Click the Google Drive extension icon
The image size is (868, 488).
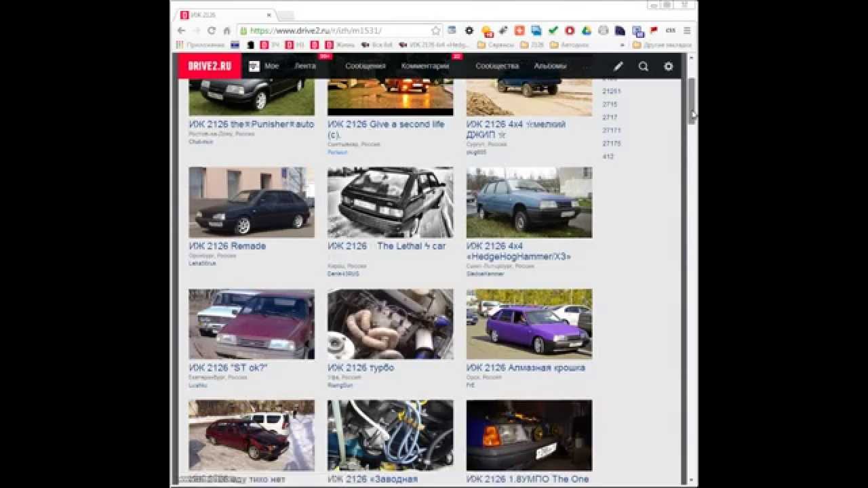587,30
